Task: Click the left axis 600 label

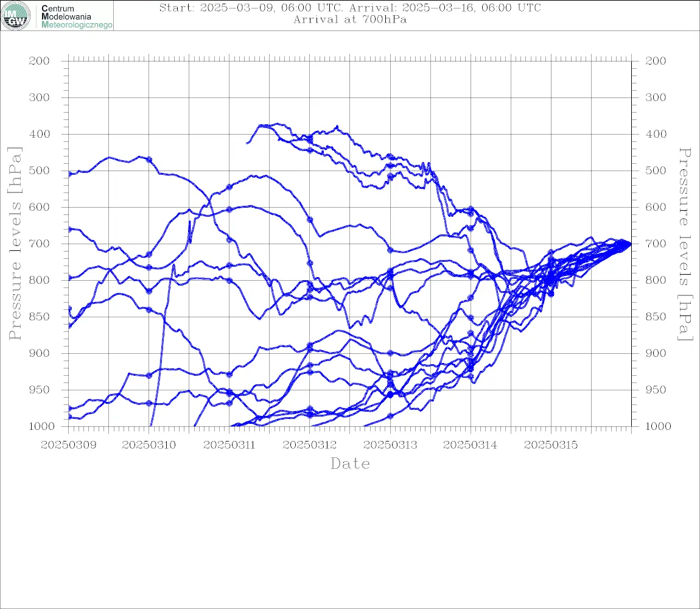Action: point(40,207)
